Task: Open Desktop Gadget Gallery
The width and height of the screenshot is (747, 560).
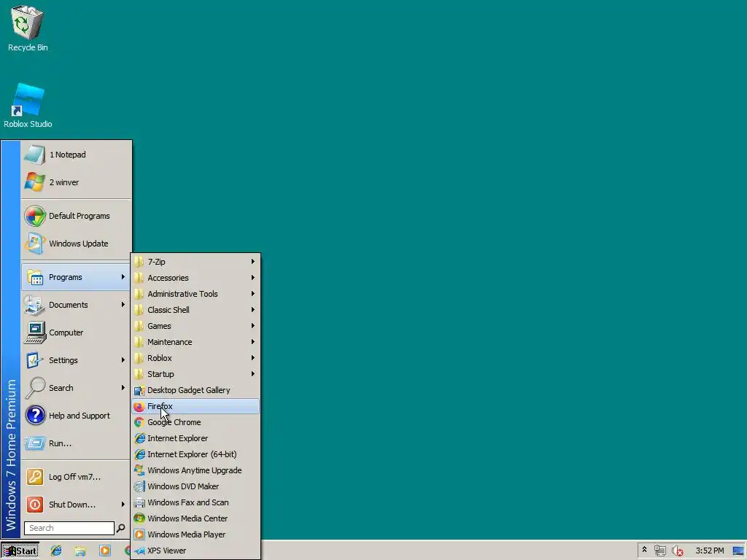Action: point(196,390)
